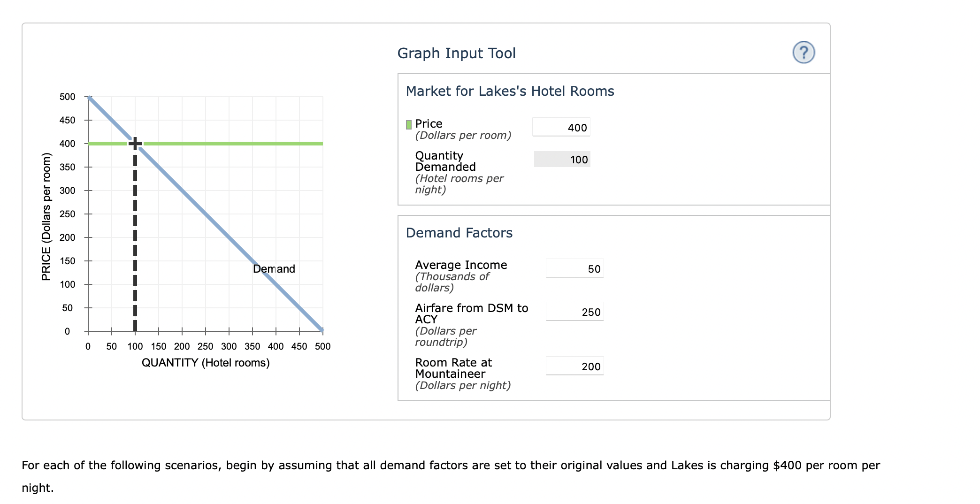Screen dimensions: 980x504
Task: Select the Price input showing 400
Action: pos(561,127)
